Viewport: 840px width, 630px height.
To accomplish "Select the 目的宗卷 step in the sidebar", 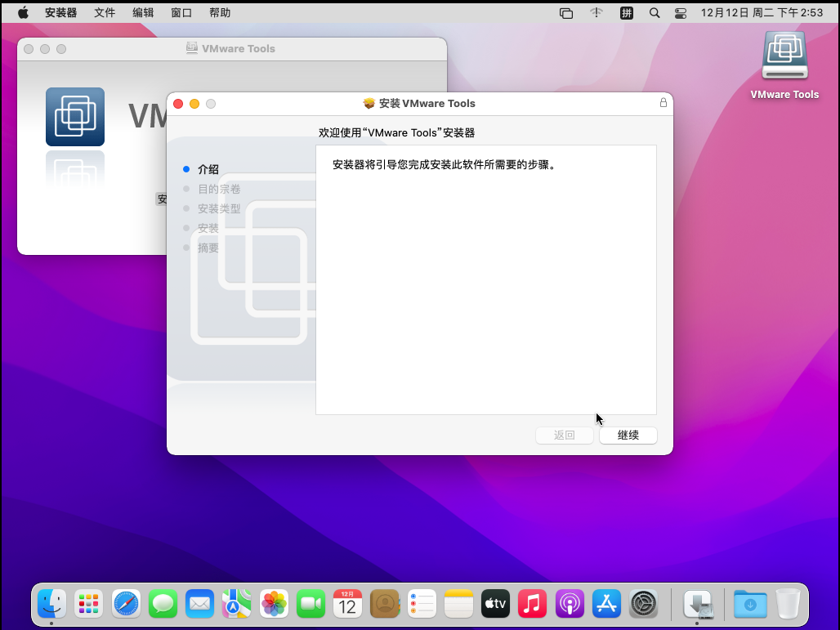I will (218, 189).
